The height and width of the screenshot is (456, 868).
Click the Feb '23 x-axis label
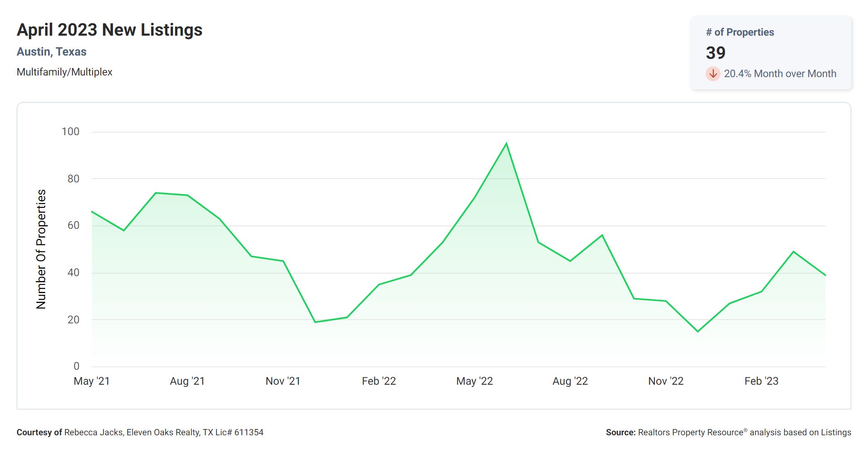[761, 381]
